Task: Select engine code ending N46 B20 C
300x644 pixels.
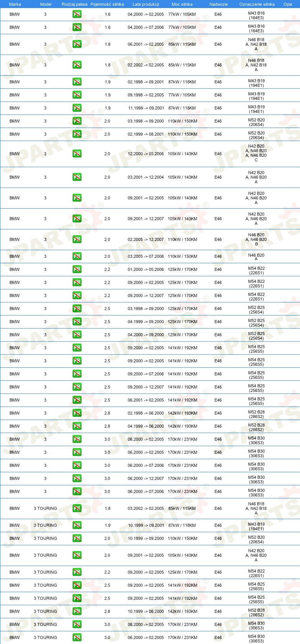Action: tap(256, 153)
